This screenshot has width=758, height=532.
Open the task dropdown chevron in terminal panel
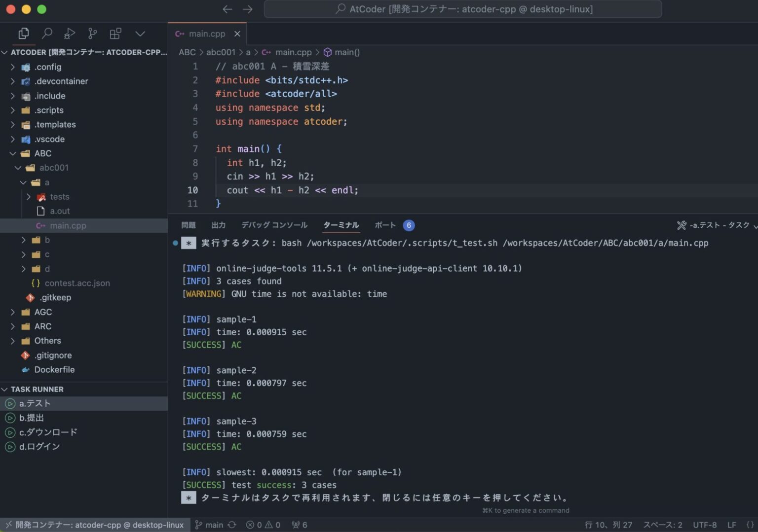[755, 225]
